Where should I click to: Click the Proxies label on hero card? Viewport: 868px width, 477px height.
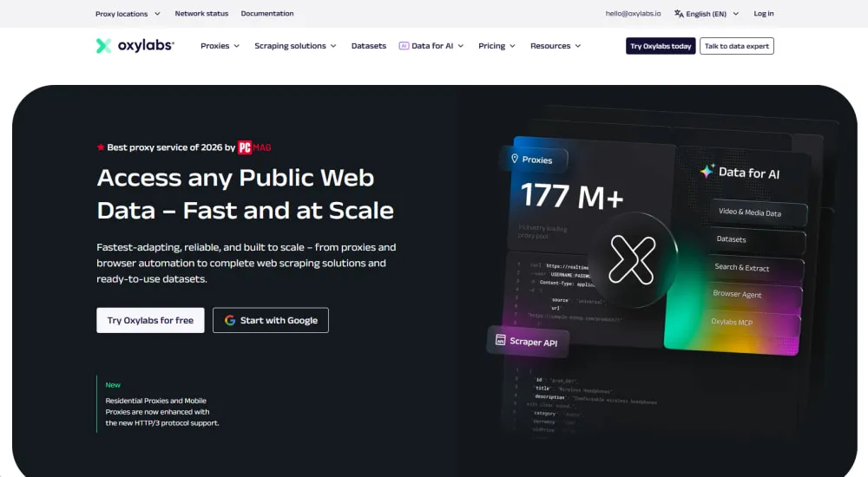537,160
